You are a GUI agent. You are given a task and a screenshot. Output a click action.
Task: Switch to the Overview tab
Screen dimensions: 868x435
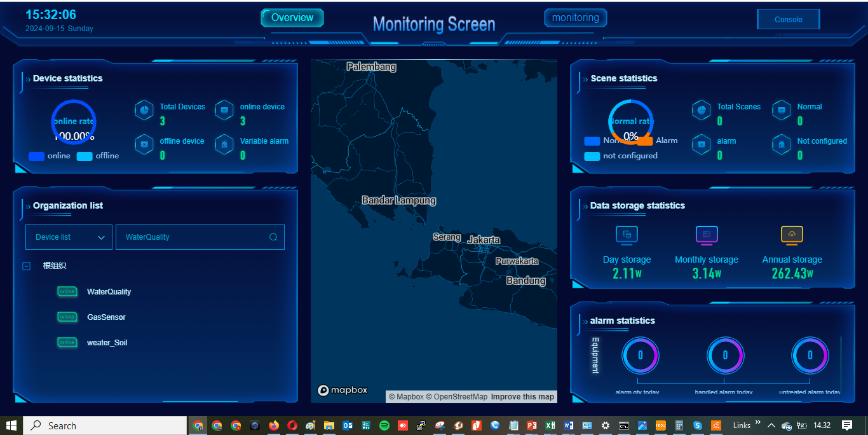click(292, 18)
